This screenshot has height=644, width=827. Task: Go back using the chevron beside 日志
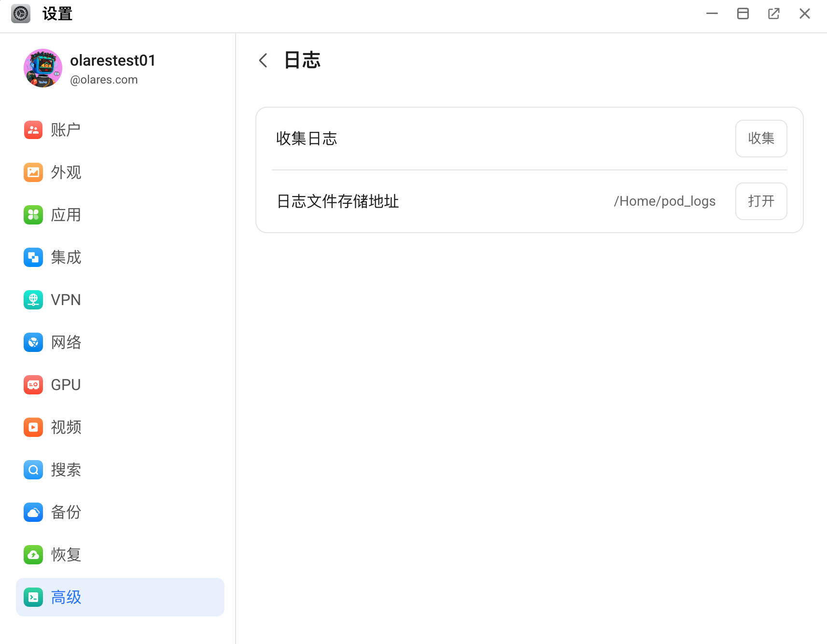click(x=263, y=60)
